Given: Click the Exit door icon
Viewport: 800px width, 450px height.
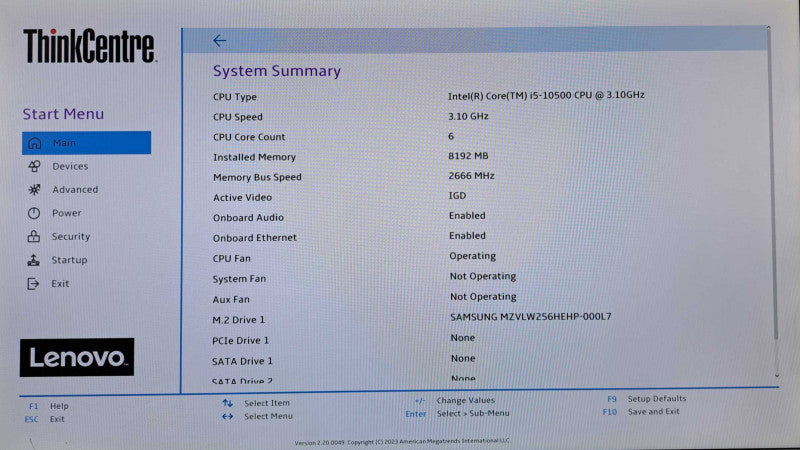Looking at the screenshot, I should tap(33, 284).
